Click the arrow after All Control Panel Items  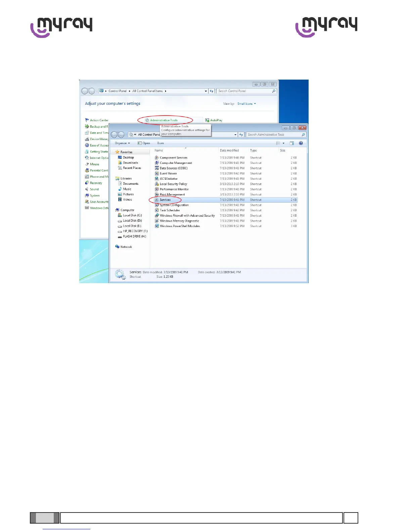[x=166, y=91]
